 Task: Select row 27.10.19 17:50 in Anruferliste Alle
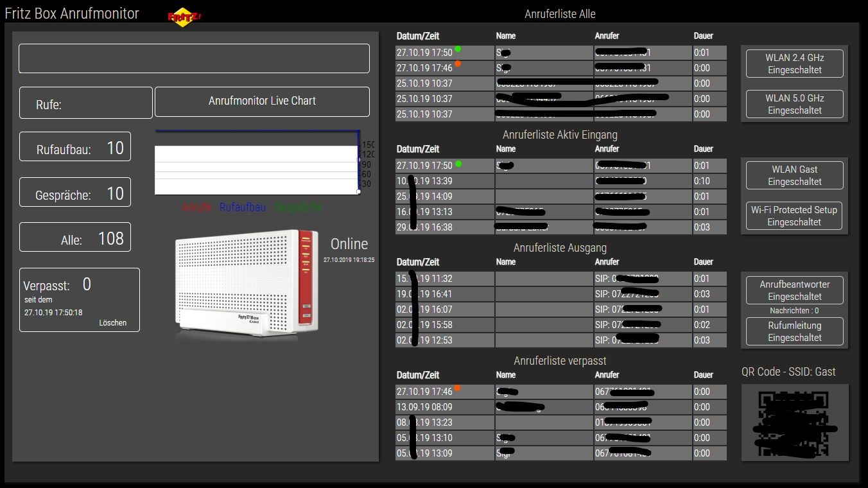point(561,53)
